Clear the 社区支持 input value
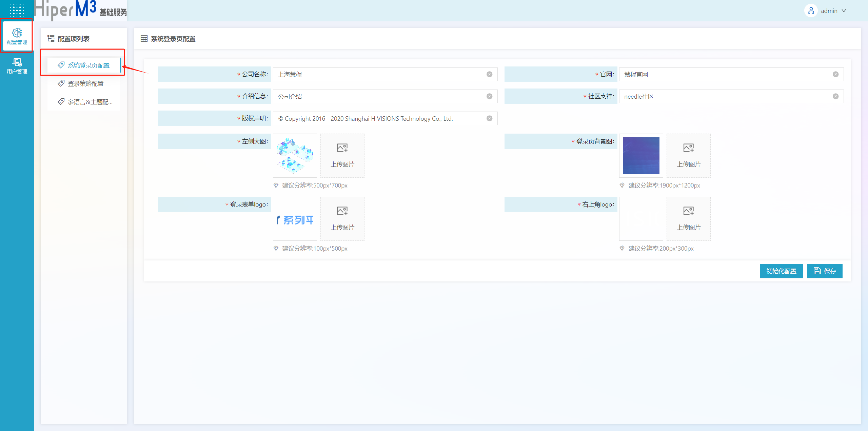Screen dimensions: 868x431 (x=835, y=96)
